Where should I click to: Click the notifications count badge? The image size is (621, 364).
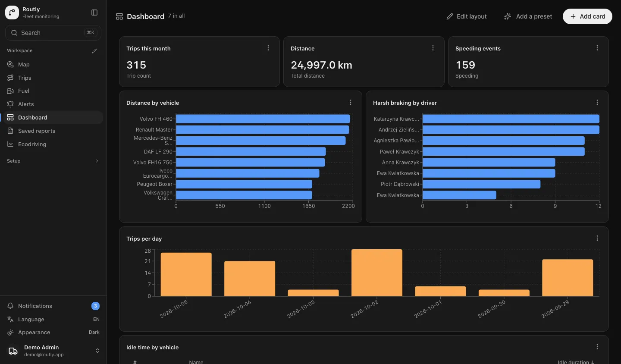pyautogui.click(x=95, y=306)
